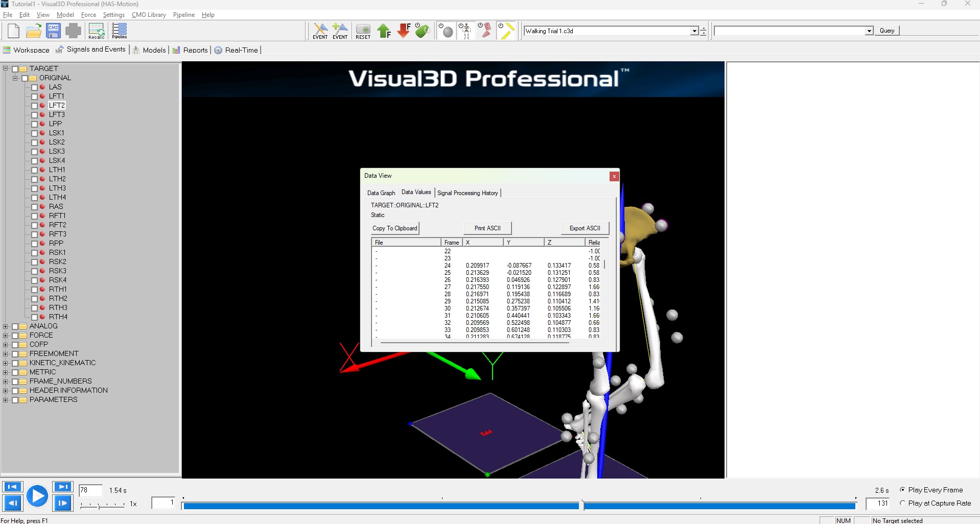Click the add EVENT icon with plus
The width and height of the screenshot is (980, 524).
point(340,31)
